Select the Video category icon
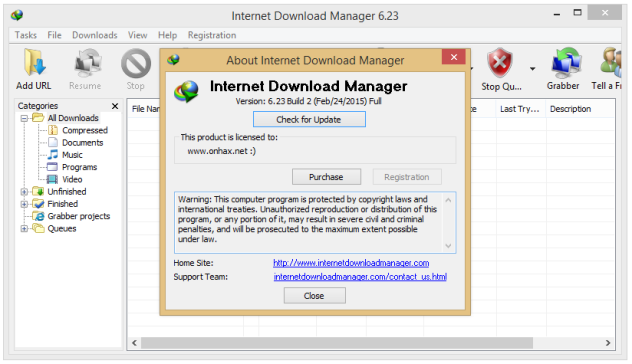The height and width of the screenshot is (364, 632). tap(53, 179)
